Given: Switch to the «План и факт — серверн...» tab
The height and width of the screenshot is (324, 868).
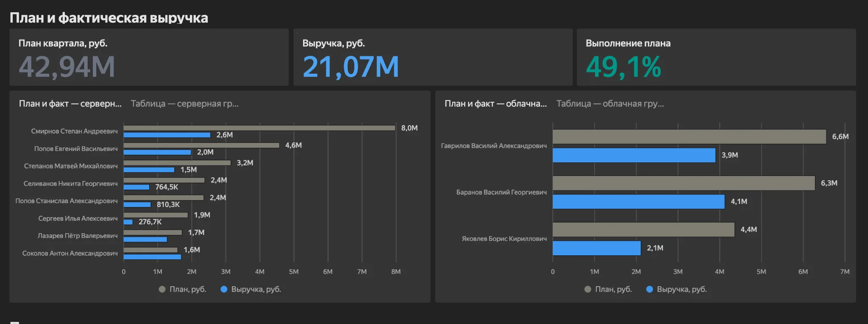Looking at the screenshot, I should click(70, 103).
